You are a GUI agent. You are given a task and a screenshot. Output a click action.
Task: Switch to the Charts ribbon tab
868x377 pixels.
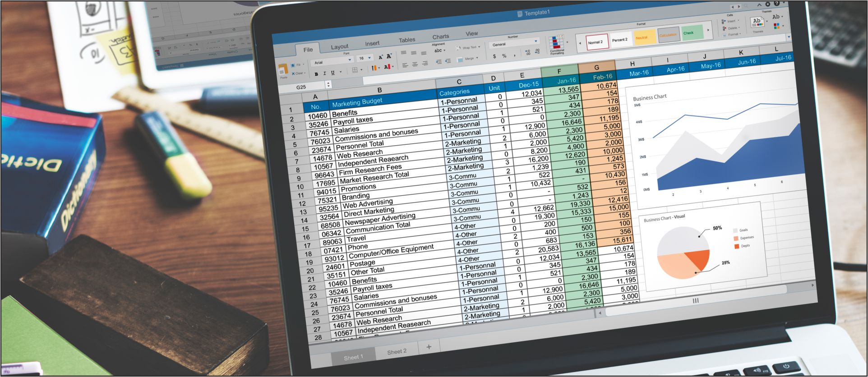click(x=440, y=37)
